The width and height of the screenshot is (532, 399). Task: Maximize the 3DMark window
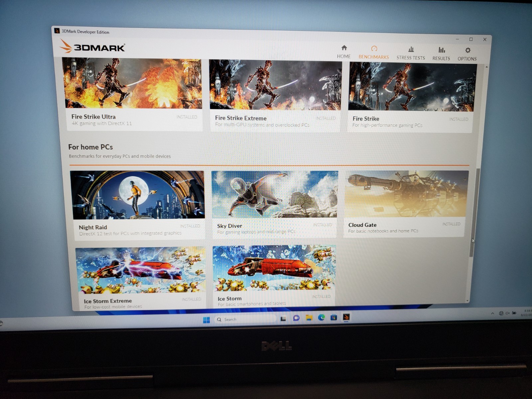(471, 39)
